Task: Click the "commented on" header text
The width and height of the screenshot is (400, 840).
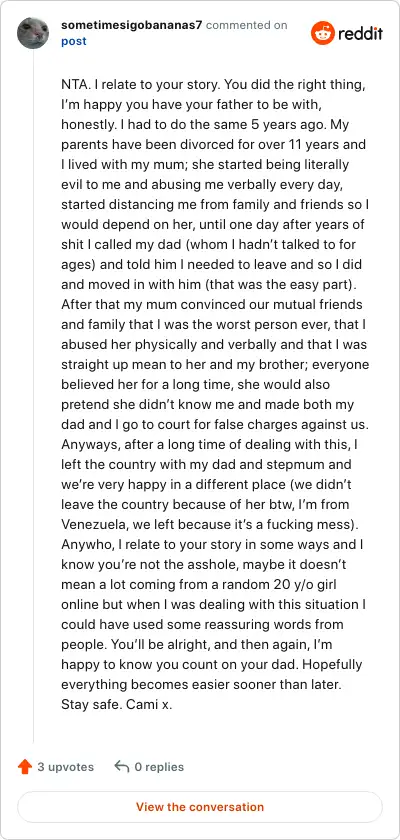Action: point(246,25)
